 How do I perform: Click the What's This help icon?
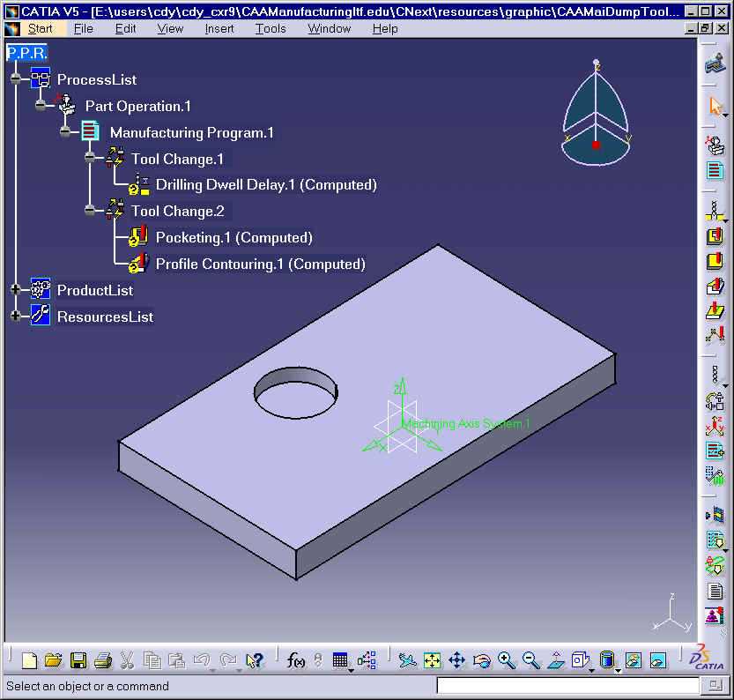click(x=255, y=660)
